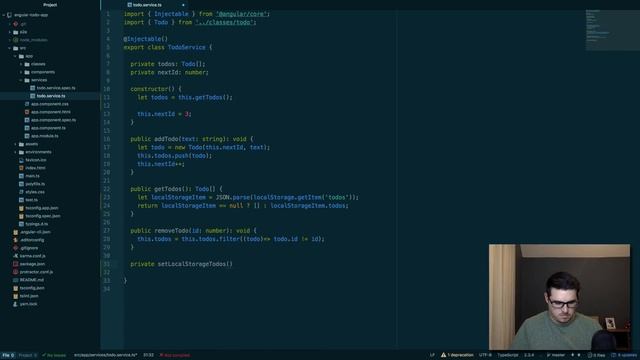Open package.json file
Screen dimensions: 640x360
(x=32, y=264)
